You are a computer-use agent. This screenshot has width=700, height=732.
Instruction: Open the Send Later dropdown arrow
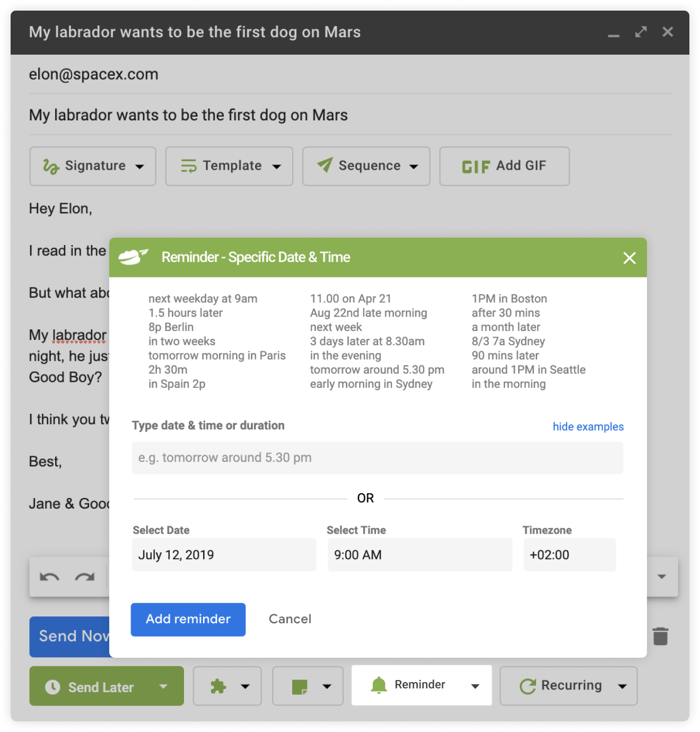pyautogui.click(x=162, y=686)
